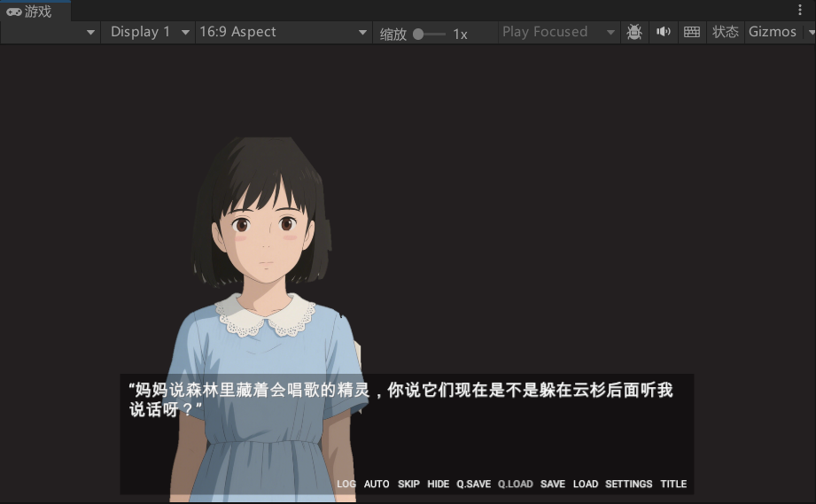Open the Play Focused dropdown
Image resolution: width=816 pixels, height=504 pixels.
tap(558, 32)
